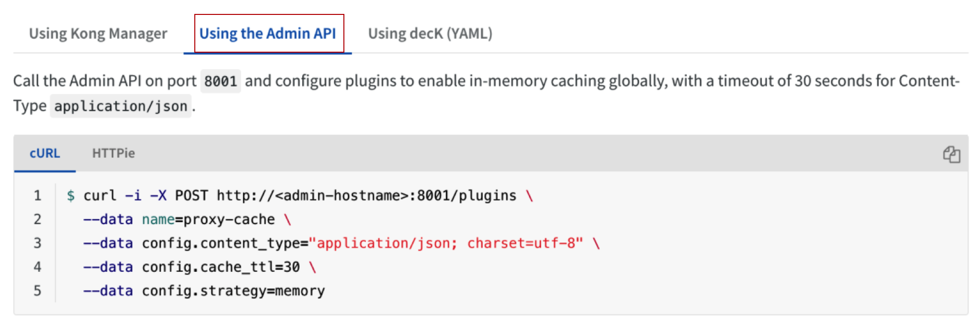The height and width of the screenshot is (329, 980).
Task: Click the paragraph starting "Call the Admin API"
Action: click(x=486, y=93)
